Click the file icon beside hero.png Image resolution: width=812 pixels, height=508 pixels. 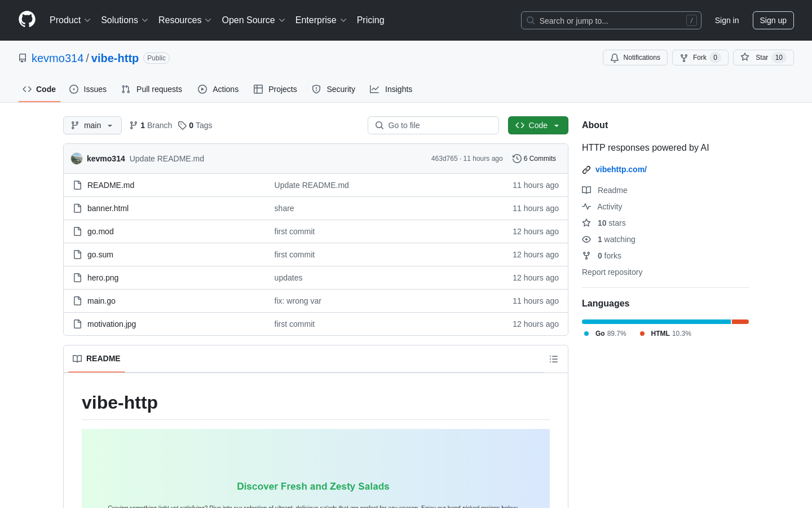(78, 278)
